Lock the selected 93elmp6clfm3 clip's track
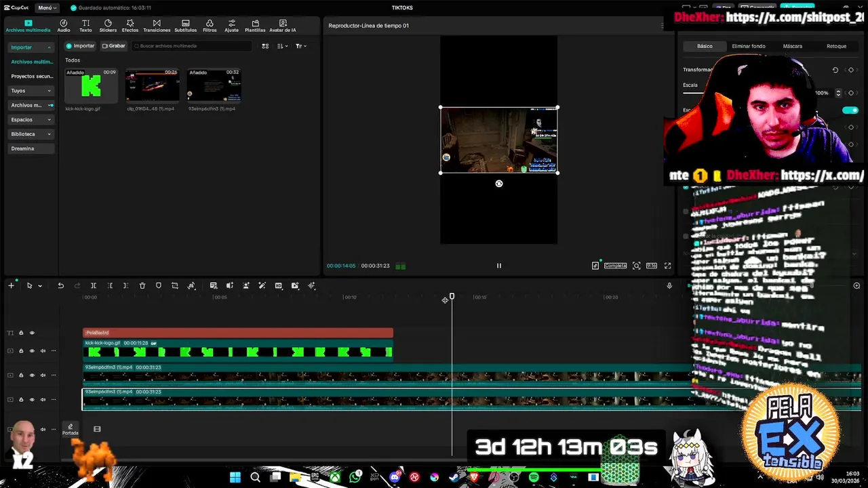Image resolution: width=868 pixels, height=488 pixels. point(21,400)
